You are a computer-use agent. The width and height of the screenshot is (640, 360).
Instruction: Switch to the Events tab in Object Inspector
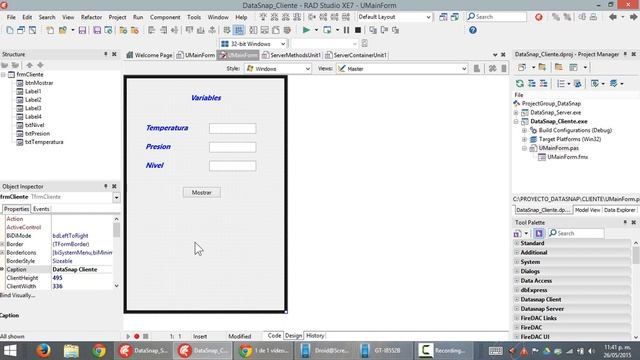tap(41, 209)
